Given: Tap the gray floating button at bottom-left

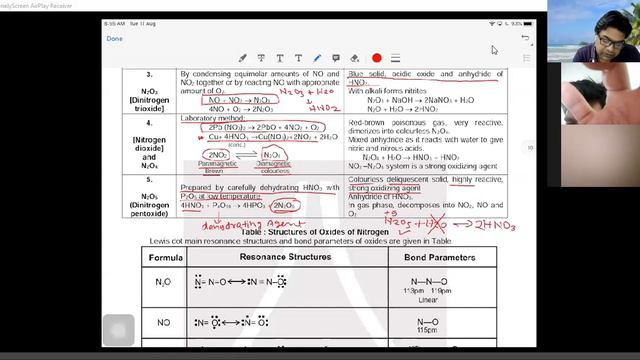Looking at the screenshot, I should [x=118, y=330].
